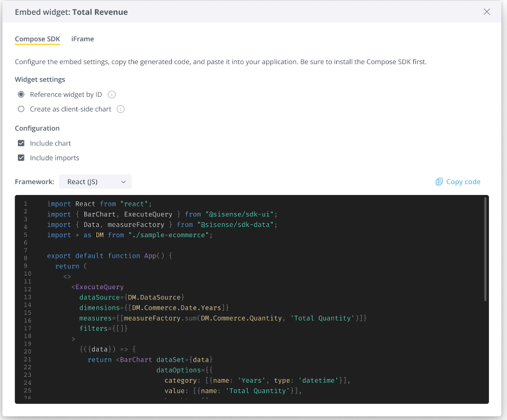Click the export default function App line
Image resolution: width=507 pixels, height=420 pixels.
(x=110, y=256)
